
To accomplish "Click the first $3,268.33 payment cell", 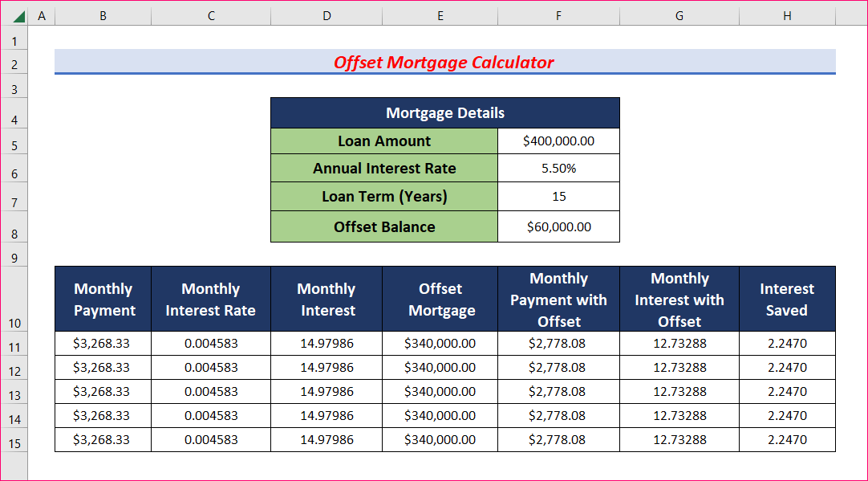I will coord(103,344).
